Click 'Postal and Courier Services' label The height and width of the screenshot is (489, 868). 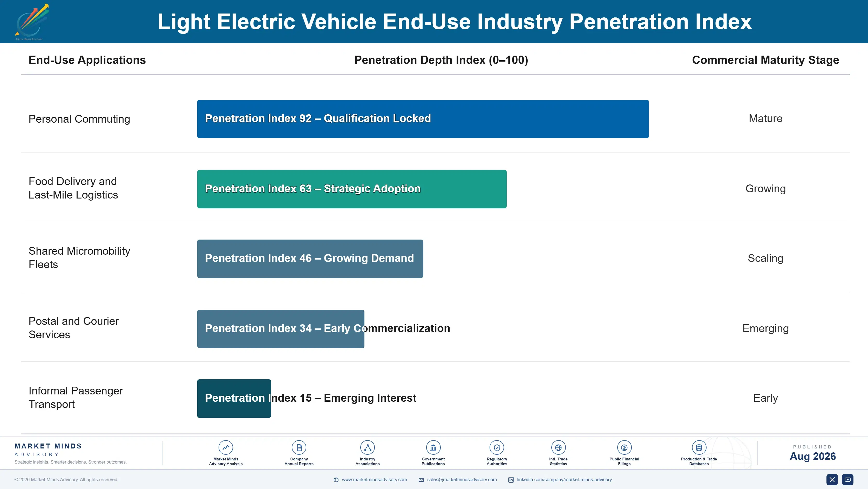73,328
